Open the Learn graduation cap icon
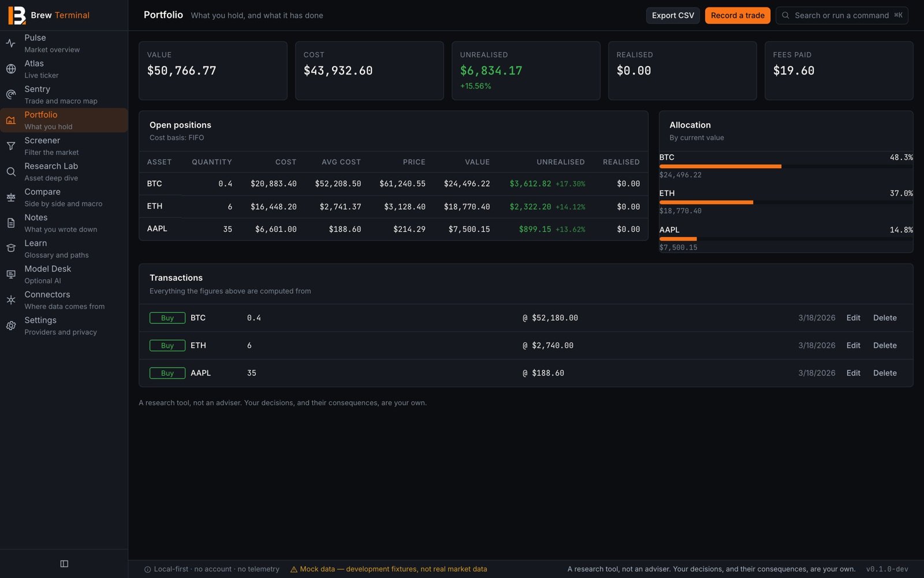924x578 pixels. [11, 249]
